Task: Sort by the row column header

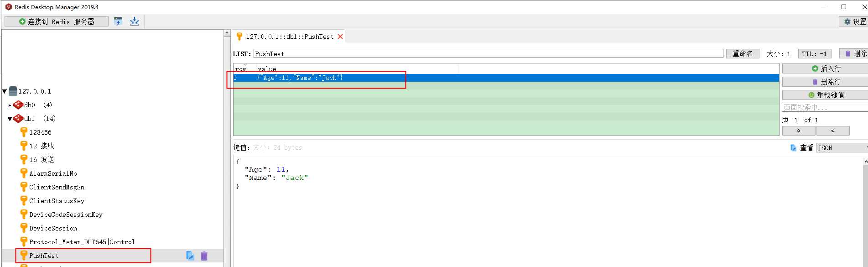Action: pyautogui.click(x=244, y=69)
